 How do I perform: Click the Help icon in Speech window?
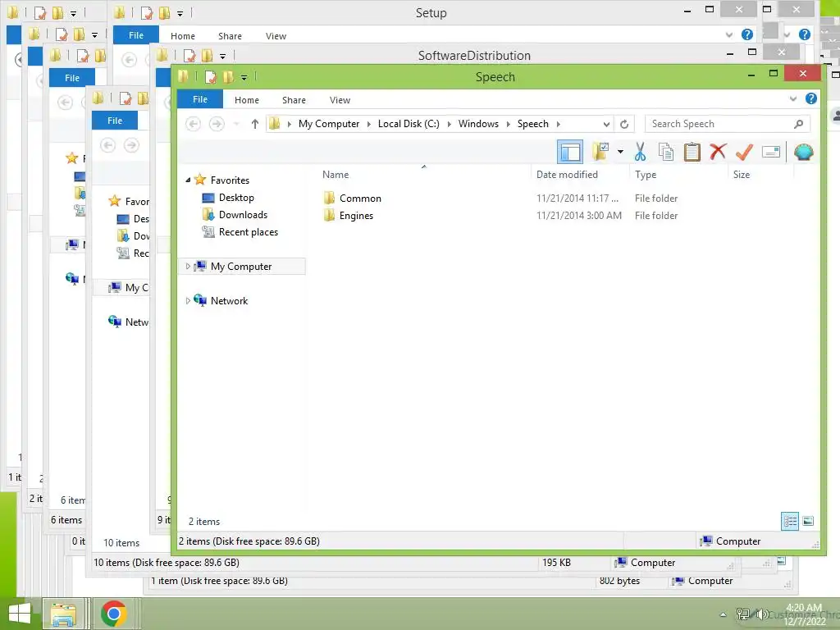pyautogui.click(x=811, y=98)
